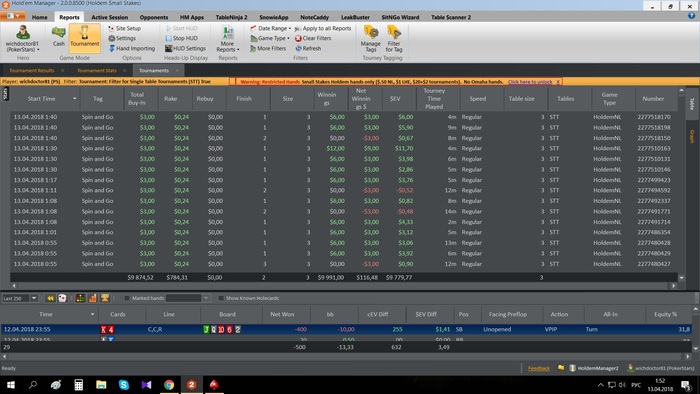Open Hand Importing
Screen dimensions: 700x394
point(132,48)
